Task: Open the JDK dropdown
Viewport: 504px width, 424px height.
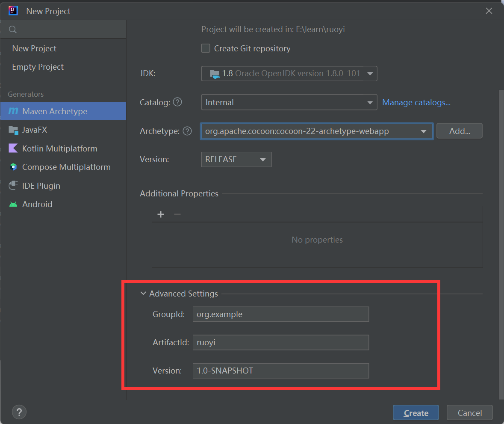Action: coord(289,74)
